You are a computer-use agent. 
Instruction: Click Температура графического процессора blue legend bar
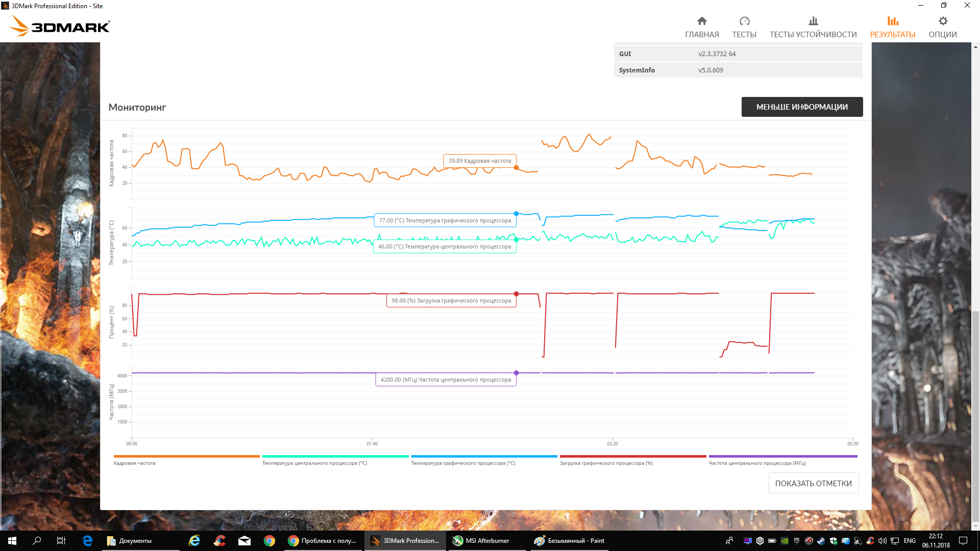point(484,457)
